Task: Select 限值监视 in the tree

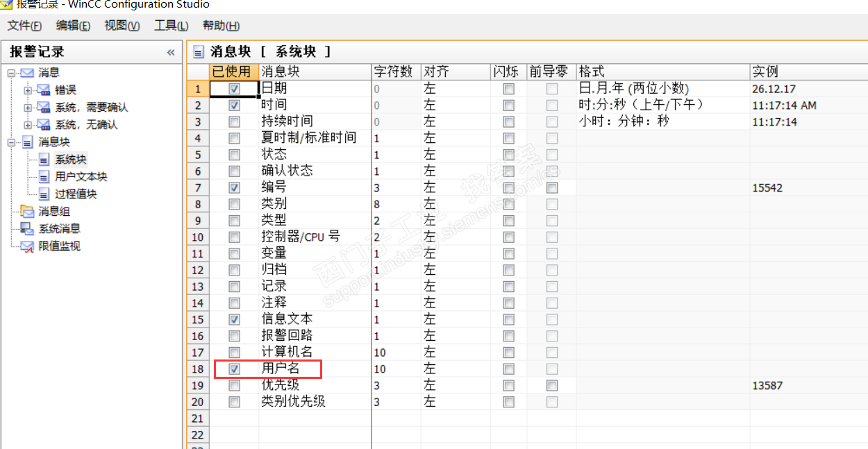Action: 59,246
